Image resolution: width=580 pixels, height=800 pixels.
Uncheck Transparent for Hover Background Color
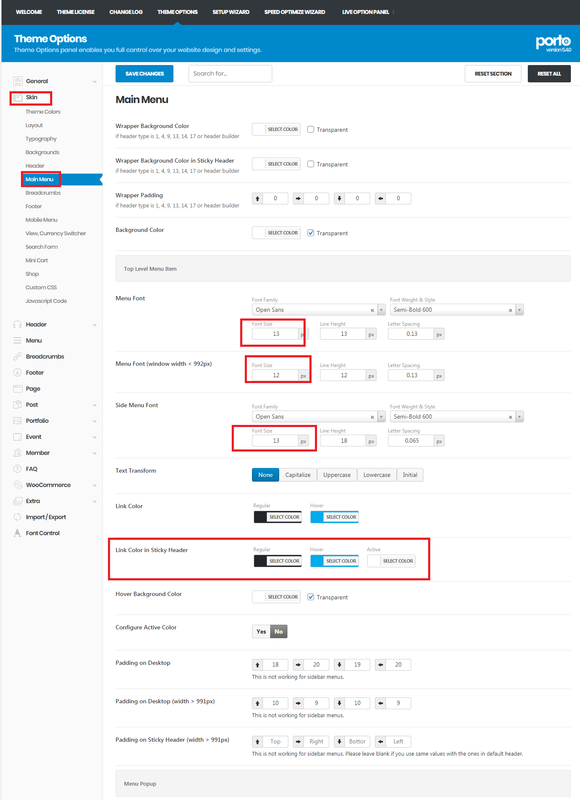[x=310, y=596]
